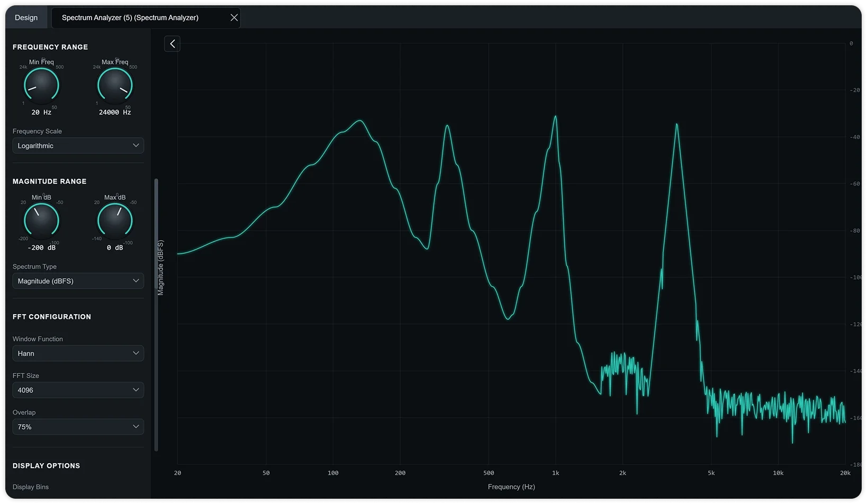867x504 pixels.
Task: Click the Window Function label
Action: [38, 339]
